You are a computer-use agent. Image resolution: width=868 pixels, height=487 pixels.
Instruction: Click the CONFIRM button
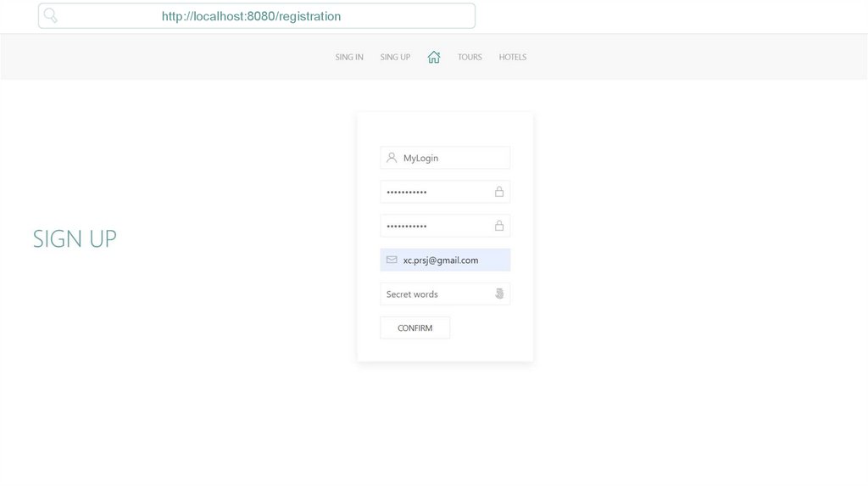(x=415, y=328)
